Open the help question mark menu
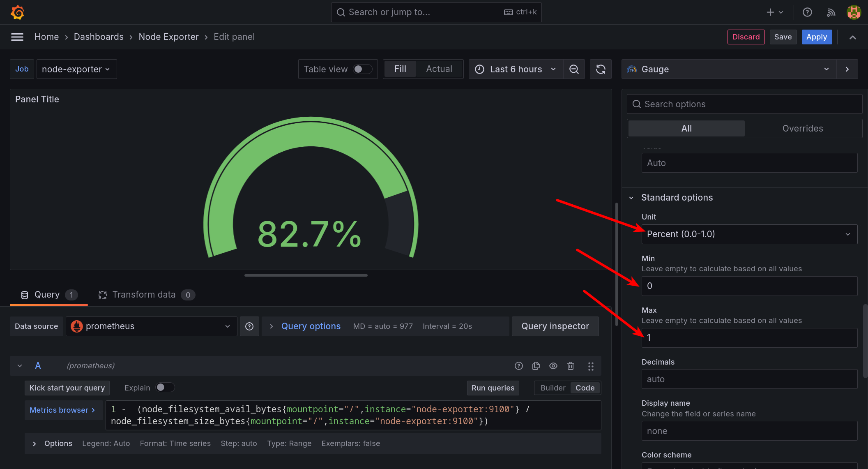This screenshot has width=868, height=469. pyautogui.click(x=807, y=12)
